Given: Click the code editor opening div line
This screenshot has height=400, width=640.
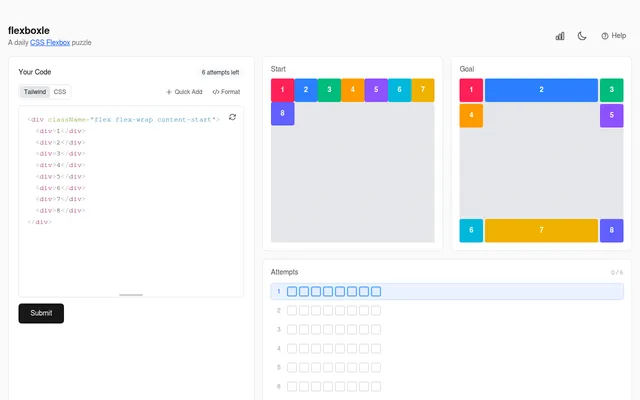Looking at the screenshot, I should point(124,120).
